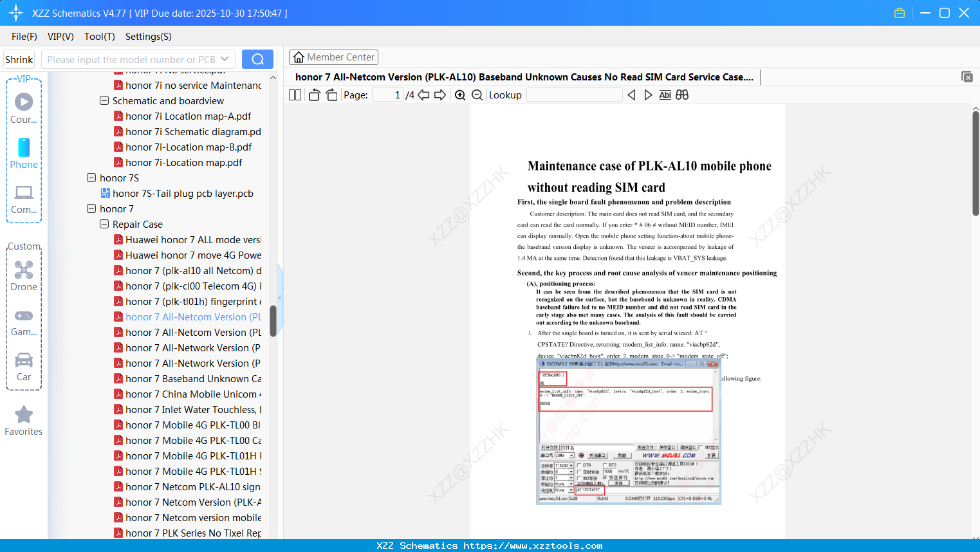980x552 pixels.
Task: Find previous lookup match triangle
Action: click(x=631, y=95)
